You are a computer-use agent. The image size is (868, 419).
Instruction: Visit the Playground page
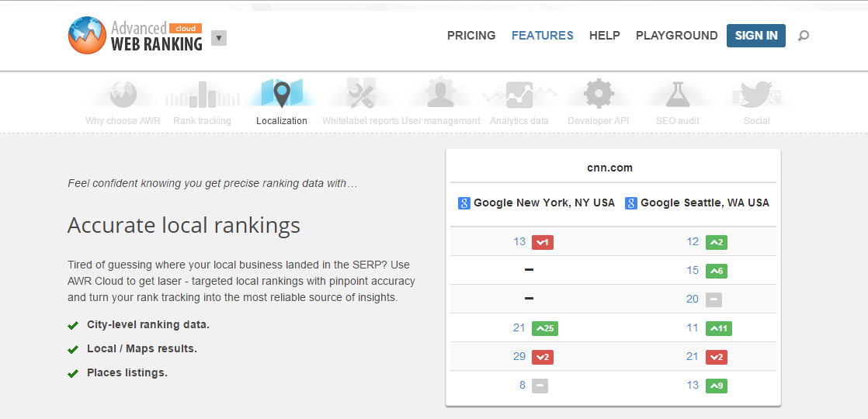coord(676,36)
